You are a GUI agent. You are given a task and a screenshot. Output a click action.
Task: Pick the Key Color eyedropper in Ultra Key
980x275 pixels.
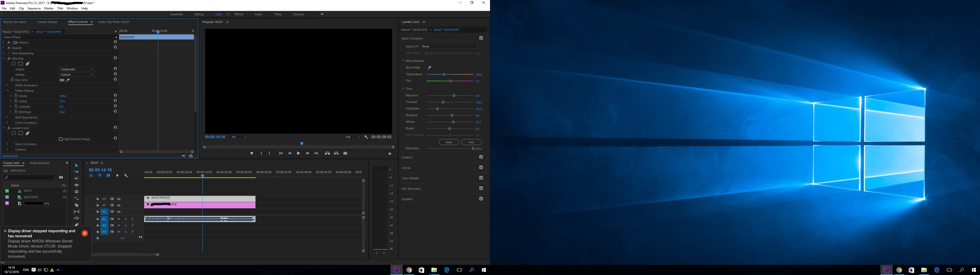[x=68, y=80]
